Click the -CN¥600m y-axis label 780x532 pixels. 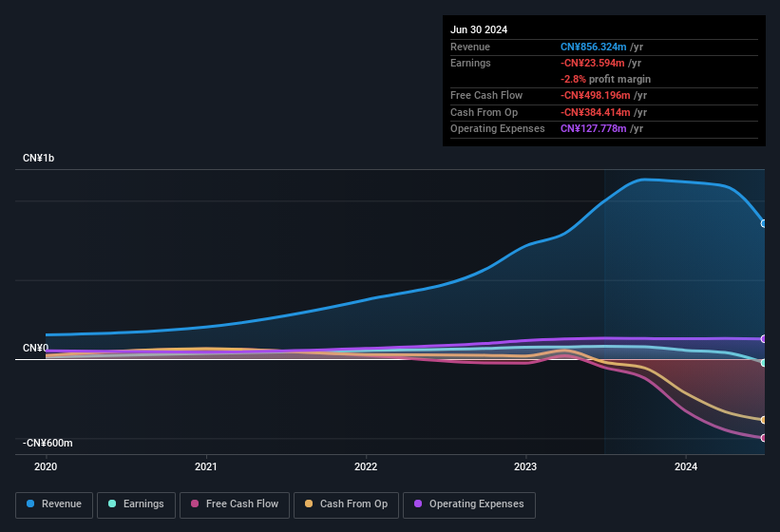click(x=48, y=443)
